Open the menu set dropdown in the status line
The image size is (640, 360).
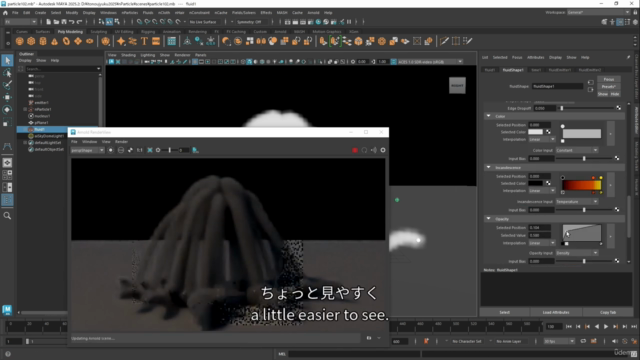[20, 22]
